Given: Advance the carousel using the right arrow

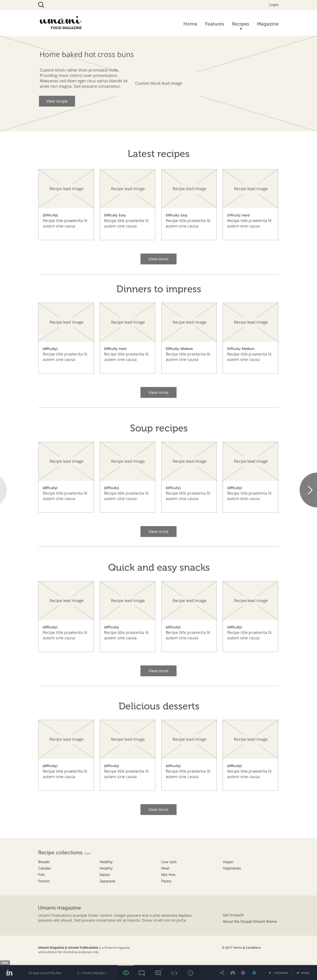Looking at the screenshot, I should coord(310,490).
